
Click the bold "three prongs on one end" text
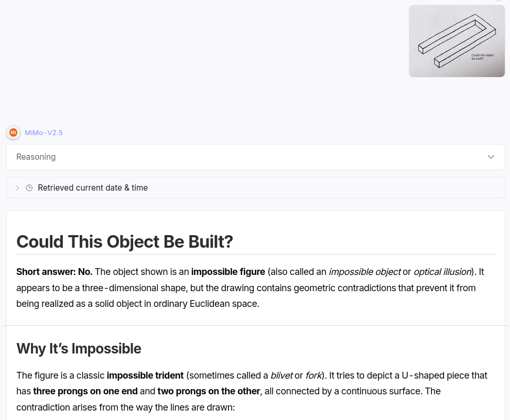[85, 391]
